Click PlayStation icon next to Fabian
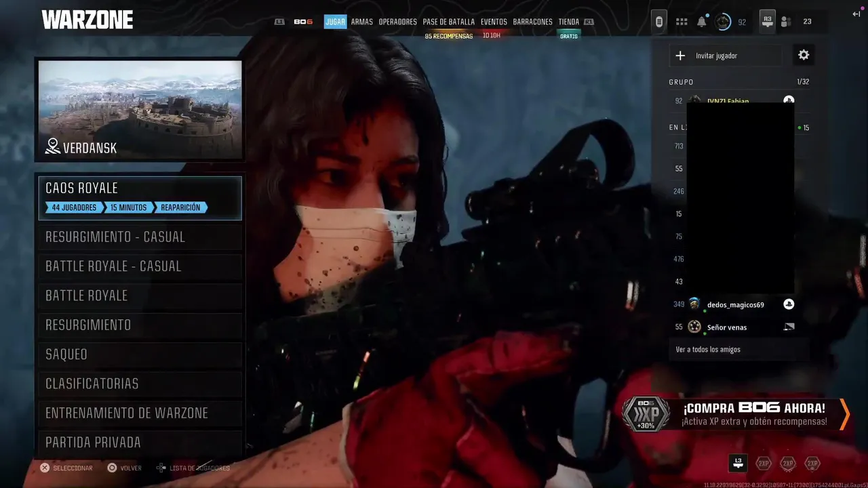 click(x=789, y=100)
